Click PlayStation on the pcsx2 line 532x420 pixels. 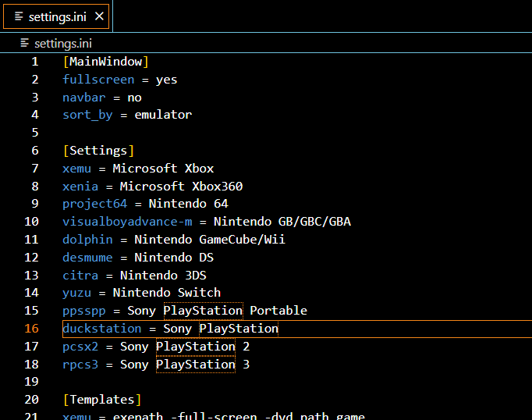pyautogui.click(x=196, y=347)
